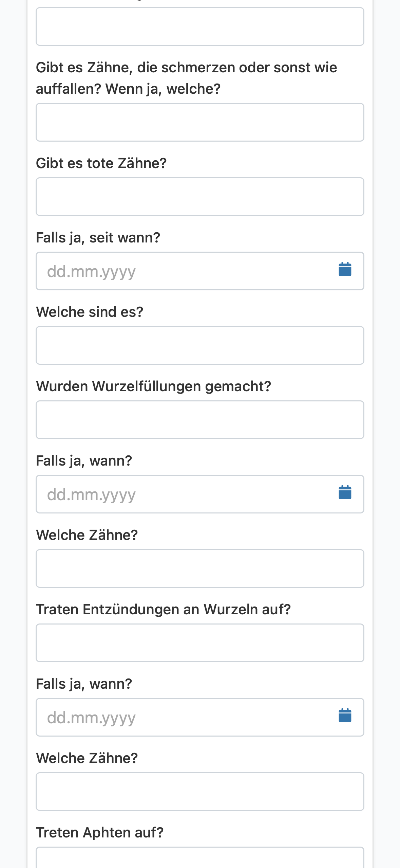Open calendar icon in Wurzelfüllungen date field

pyautogui.click(x=345, y=493)
